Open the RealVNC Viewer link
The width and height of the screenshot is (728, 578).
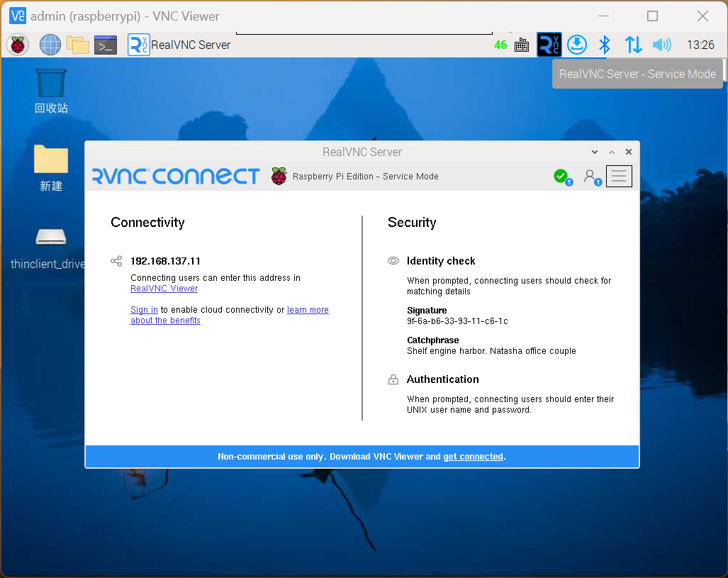coord(164,289)
